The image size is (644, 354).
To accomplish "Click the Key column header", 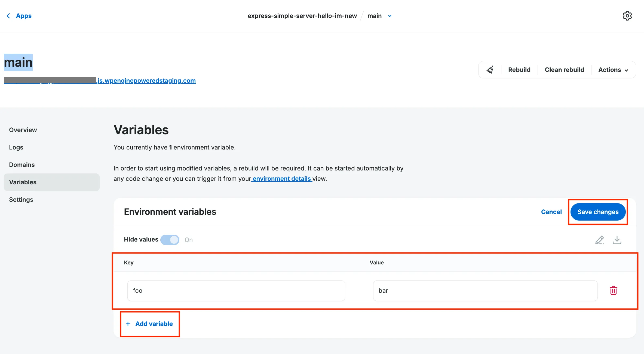I will [128, 263].
